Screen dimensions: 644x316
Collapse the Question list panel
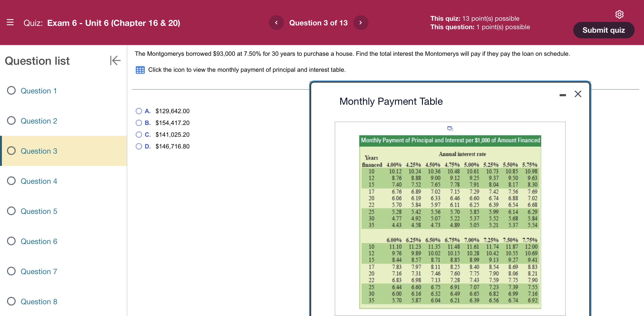click(115, 60)
